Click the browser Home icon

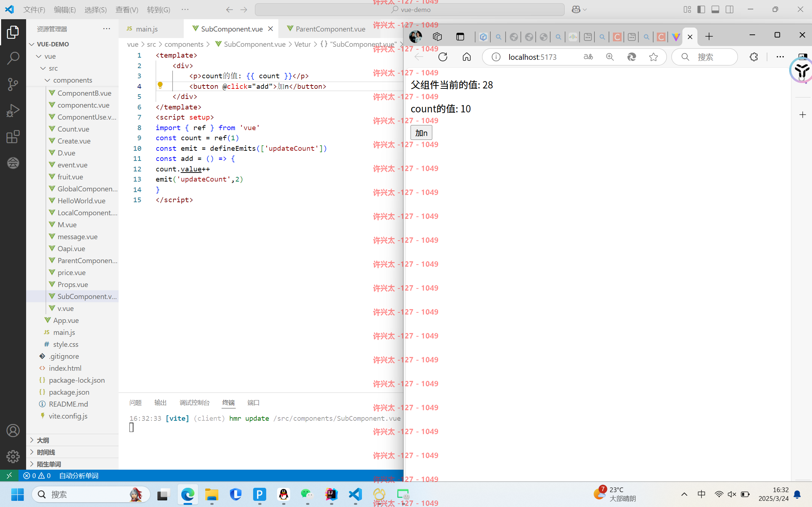(467, 57)
